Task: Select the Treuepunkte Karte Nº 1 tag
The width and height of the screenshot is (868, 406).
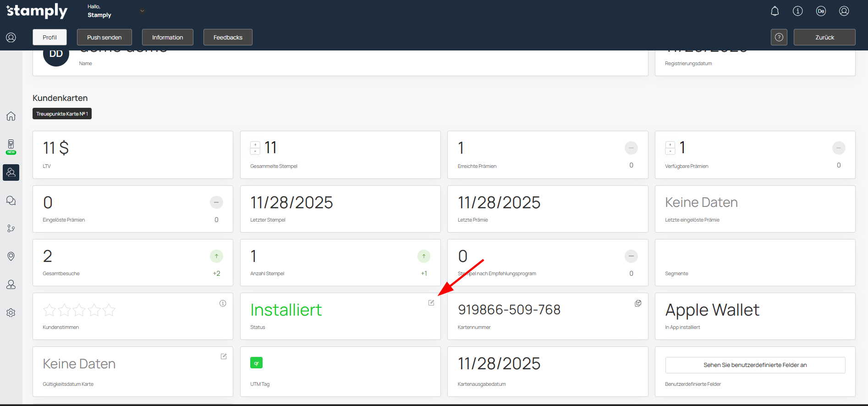Action: [62, 114]
